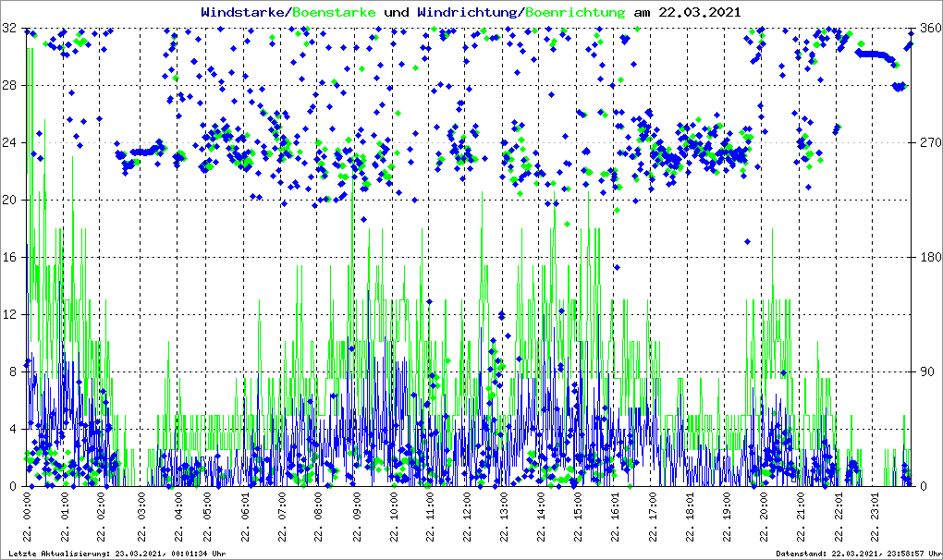The image size is (943, 560).
Task: Click the date '22.03.2021' in the title
Action: pos(700,13)
